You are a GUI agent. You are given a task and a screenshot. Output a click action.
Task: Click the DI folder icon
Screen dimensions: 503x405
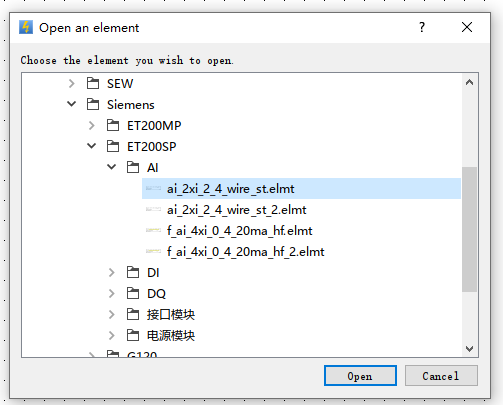[133, 273]
